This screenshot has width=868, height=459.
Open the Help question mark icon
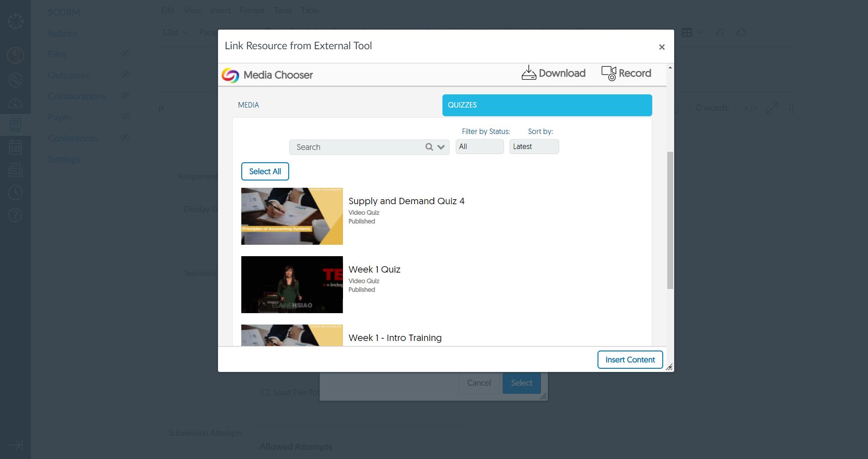pos(16,215)
